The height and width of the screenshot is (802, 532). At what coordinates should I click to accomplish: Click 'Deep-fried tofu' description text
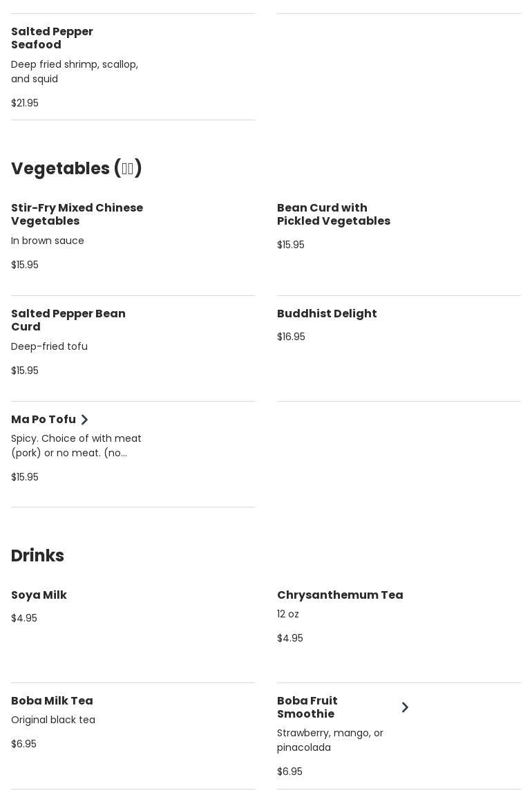[x=49, y=346]
